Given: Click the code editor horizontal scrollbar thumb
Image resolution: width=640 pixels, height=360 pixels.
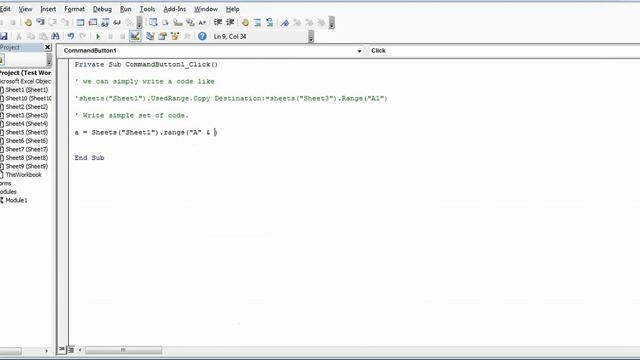Looking at the screenshot, I should point(123,350).
